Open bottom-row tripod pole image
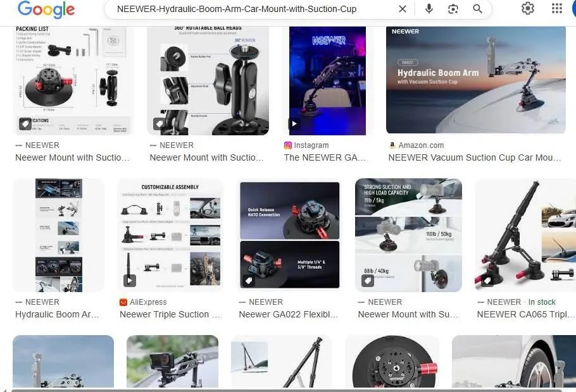The image size is (576, 392). 282,362
